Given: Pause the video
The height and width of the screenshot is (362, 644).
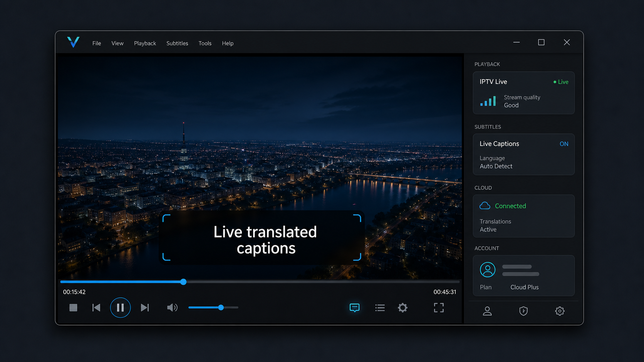Looking at the screenshot, I should pos(120,308).
